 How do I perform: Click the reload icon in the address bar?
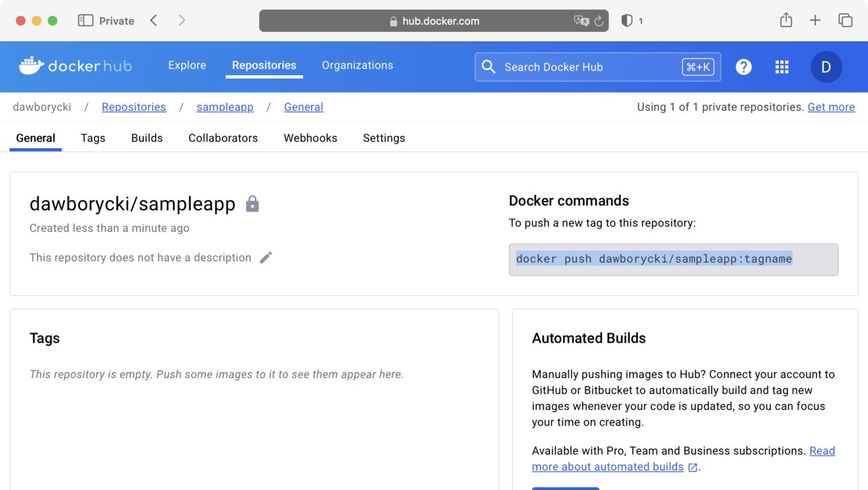coord(598,20)
